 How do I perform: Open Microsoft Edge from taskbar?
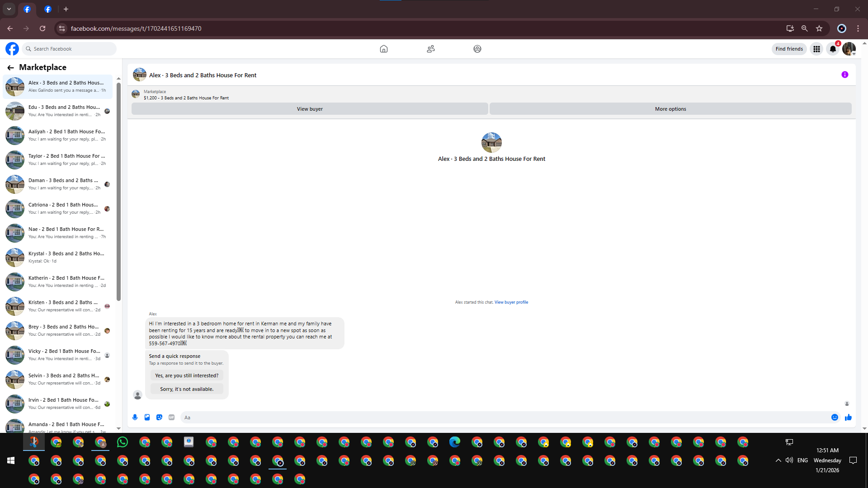(455, 442)
